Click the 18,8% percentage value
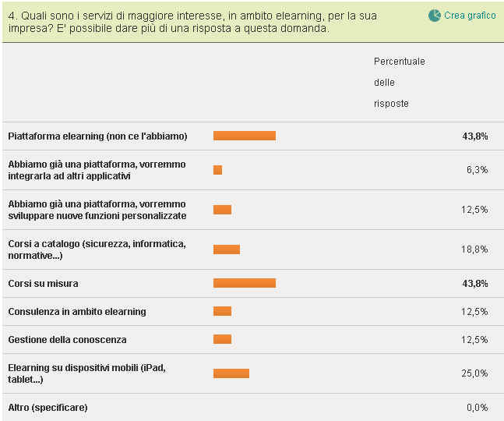This screenshot has width=504, height=421. tap(474, 249)
